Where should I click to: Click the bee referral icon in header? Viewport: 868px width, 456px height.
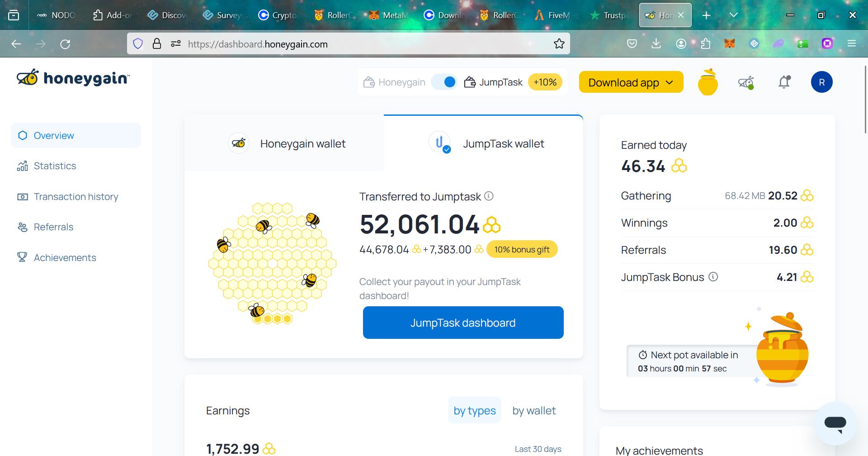(746, 82)
